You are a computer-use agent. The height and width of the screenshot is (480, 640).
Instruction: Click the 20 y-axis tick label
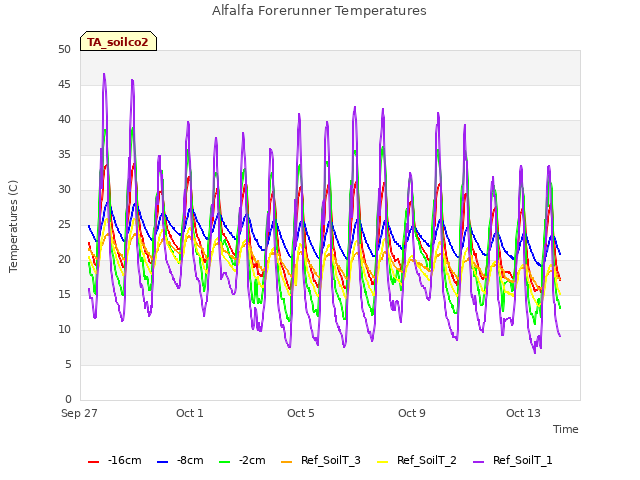(x=64, y=260)
